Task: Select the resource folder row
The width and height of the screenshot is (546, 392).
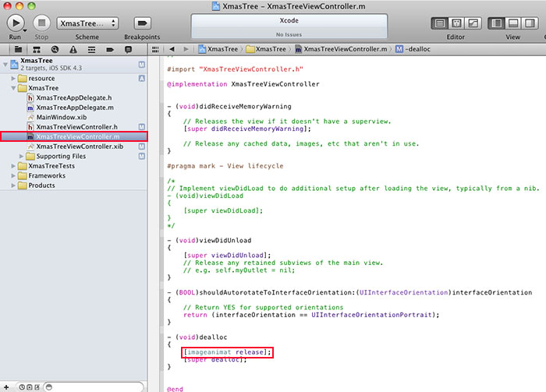Action: coord(74,78)
